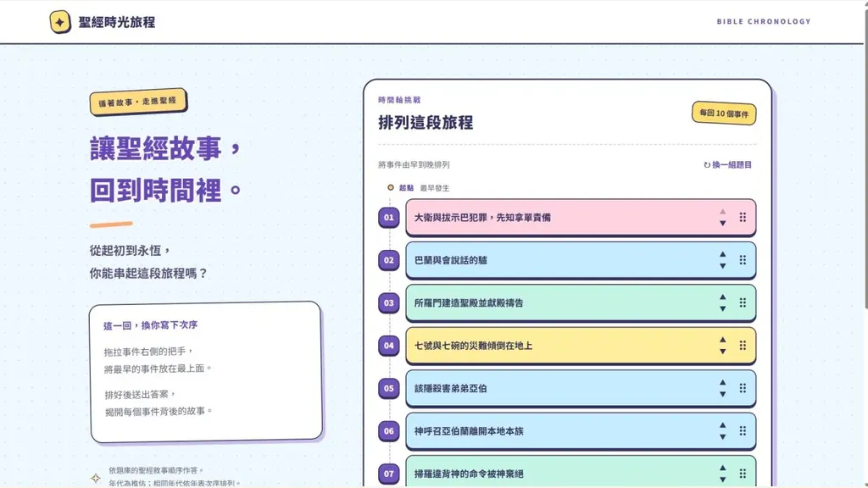Click the 最早發生 label
This screenshot has width=868, height=488.
coord(435,188)
